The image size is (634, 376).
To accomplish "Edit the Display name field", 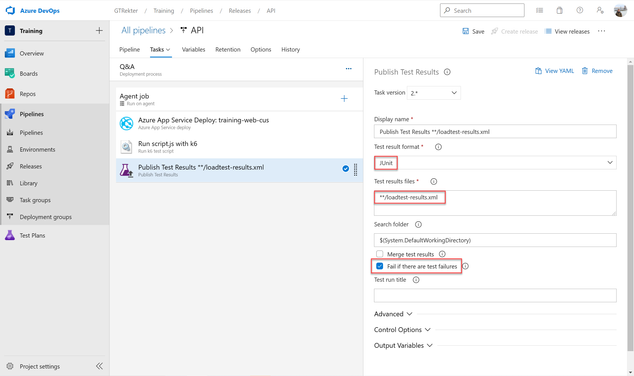I will 495,131.
